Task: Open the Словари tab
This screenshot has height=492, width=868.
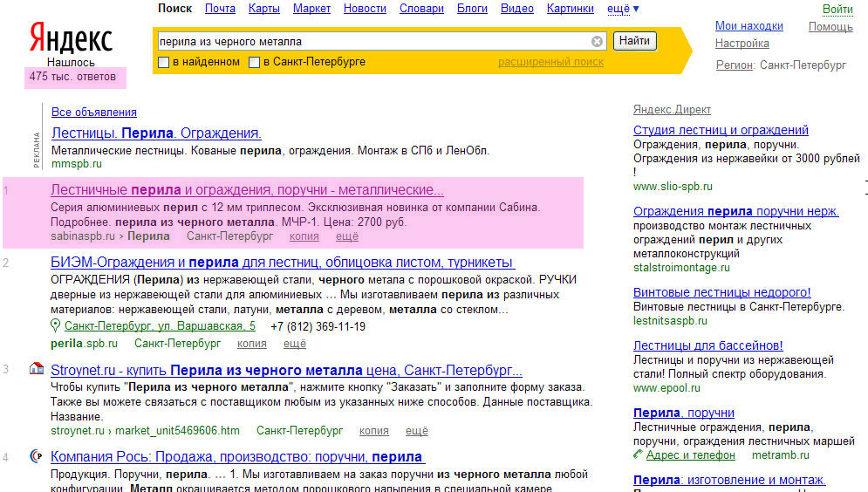Action: point(422,9)
